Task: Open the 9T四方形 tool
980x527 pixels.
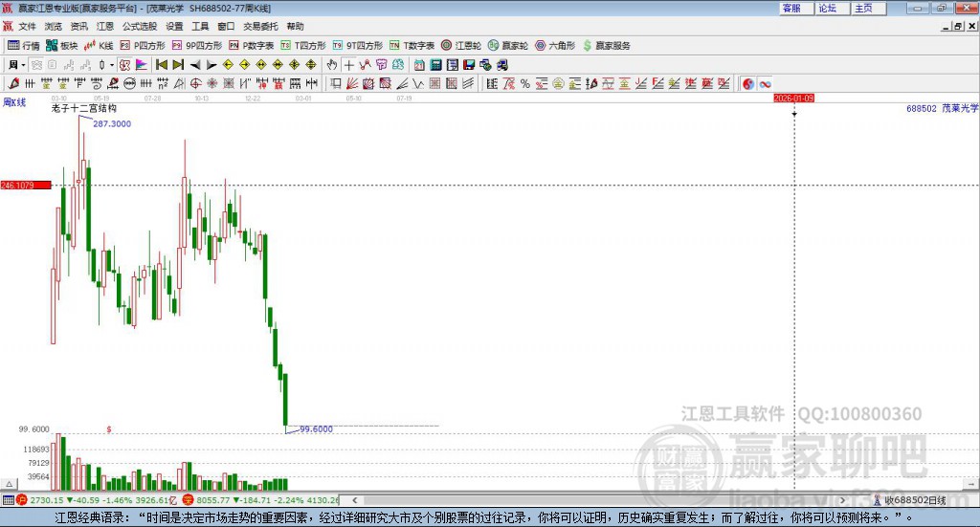Action: tap(358, 46)
